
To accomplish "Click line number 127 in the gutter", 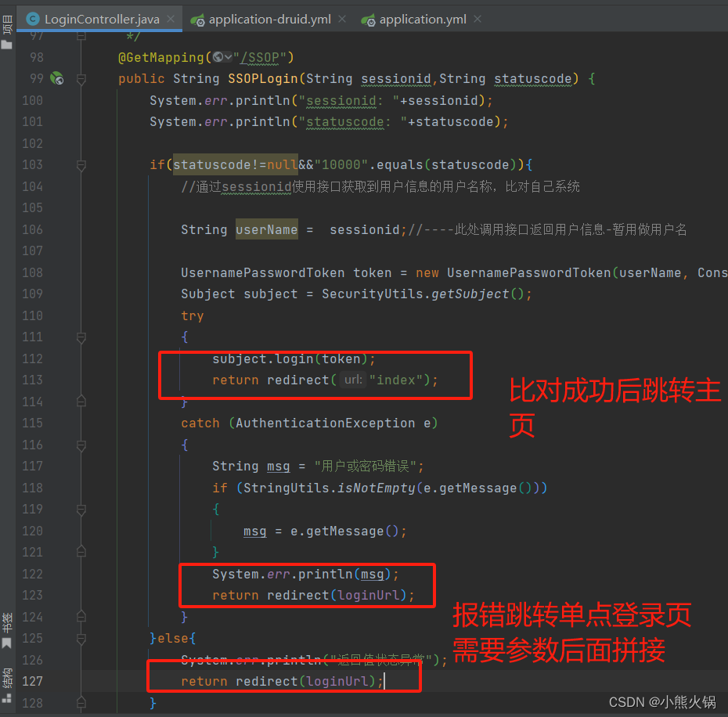I will coord(33,681).
